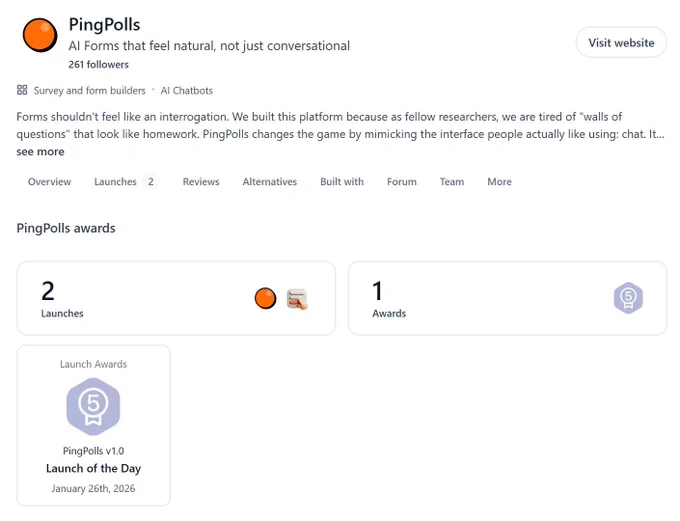Expand description with see more

40,151
